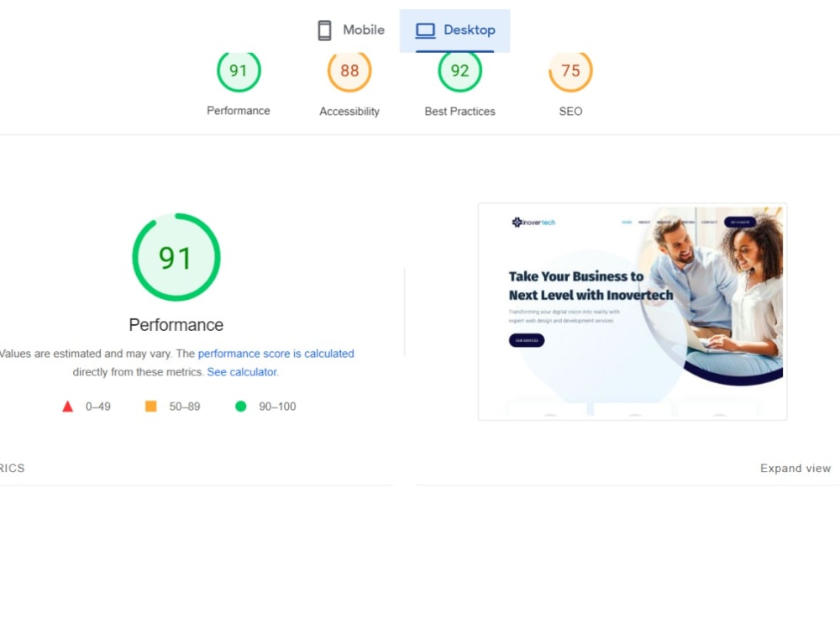Click the orange square 50–89 legend icon
The width and height of the screenshot is (840, 630).
(151, 406)
